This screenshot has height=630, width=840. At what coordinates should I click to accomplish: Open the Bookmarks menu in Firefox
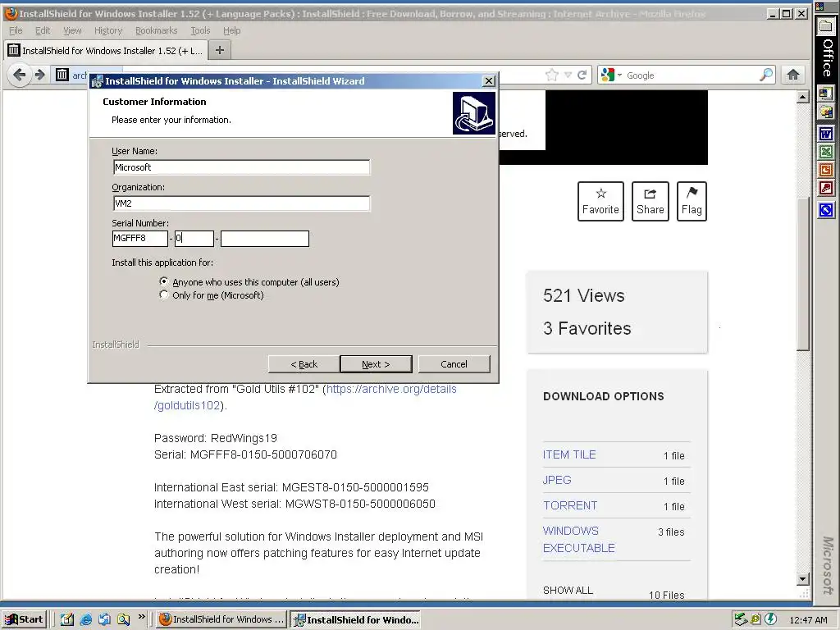157,30
